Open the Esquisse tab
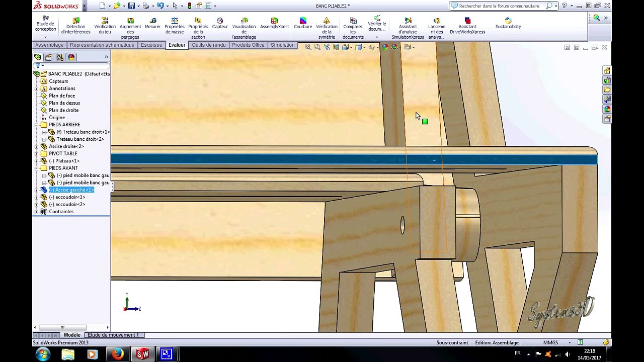 coord(151,45)
